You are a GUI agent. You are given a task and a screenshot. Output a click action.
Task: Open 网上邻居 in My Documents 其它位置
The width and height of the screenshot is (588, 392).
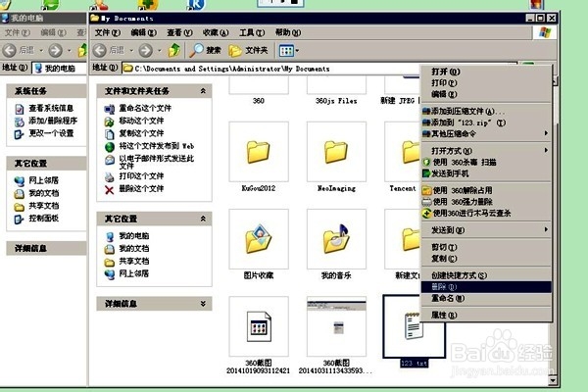tap(134, 273)
